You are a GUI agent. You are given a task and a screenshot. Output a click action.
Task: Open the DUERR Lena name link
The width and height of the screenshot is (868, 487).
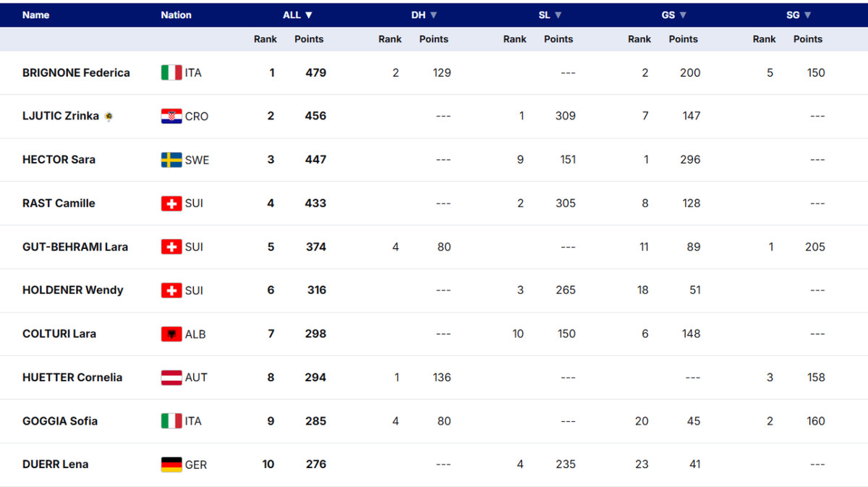(x=56, y=465)
